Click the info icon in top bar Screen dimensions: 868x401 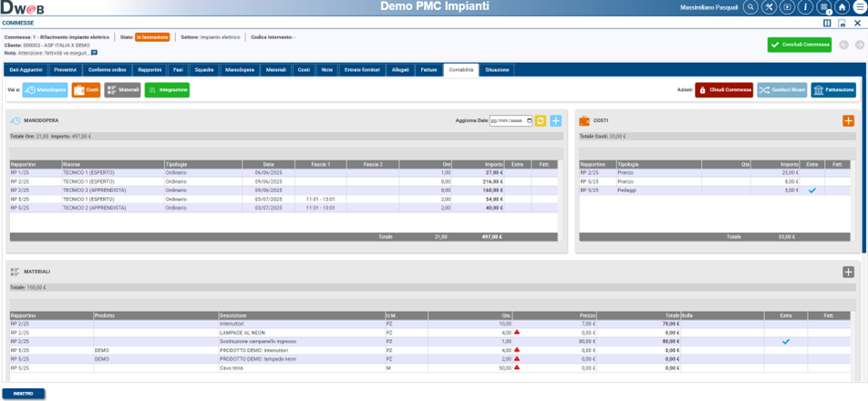tap(805, 7)
